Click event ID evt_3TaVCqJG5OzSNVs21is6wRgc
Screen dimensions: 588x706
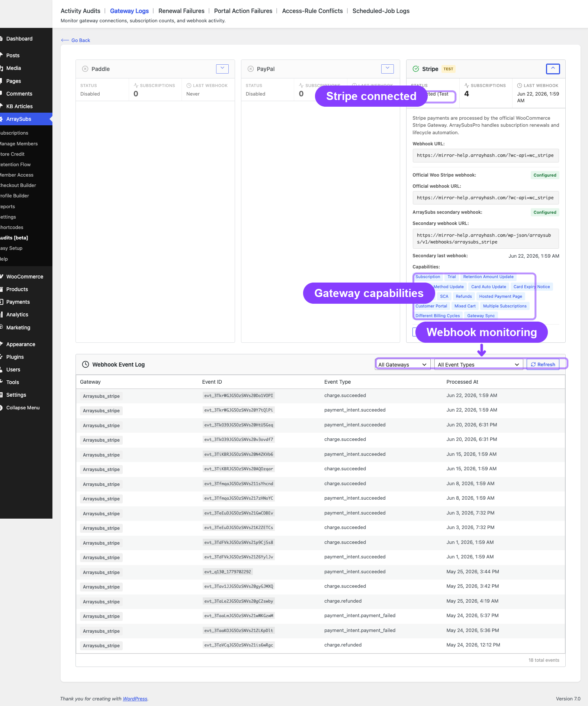coord(239,645)
